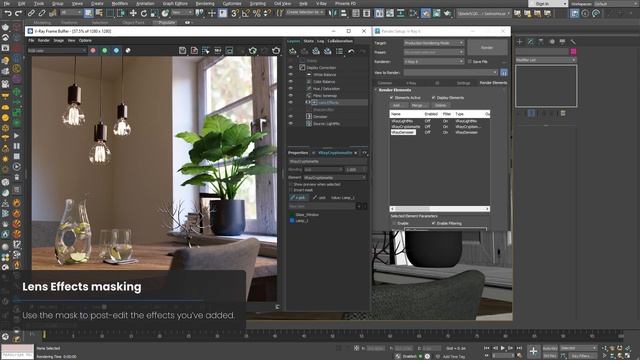Open the Preset dropdown in Render Setup
Image resolution: width=640 pixels, height=360 pixels.
434,52
